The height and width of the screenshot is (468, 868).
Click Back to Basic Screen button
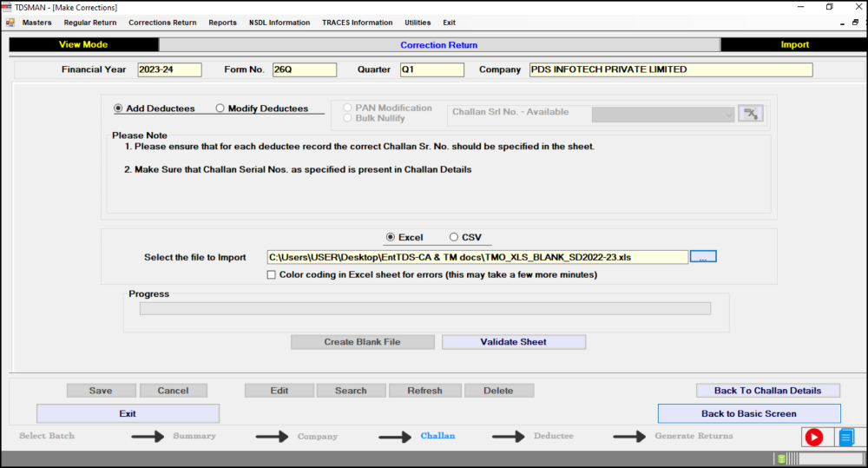tap(749, 413)
